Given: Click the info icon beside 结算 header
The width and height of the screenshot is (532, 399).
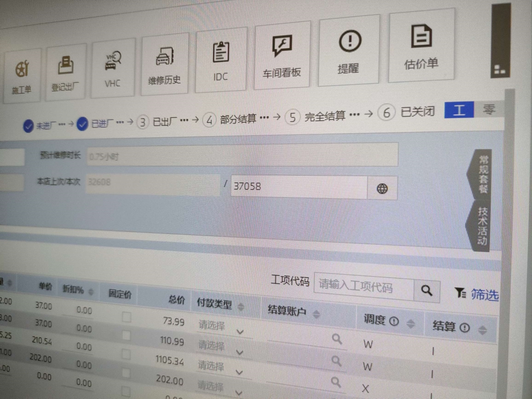Looking at the screenshot, I should (x=465, y=328).
